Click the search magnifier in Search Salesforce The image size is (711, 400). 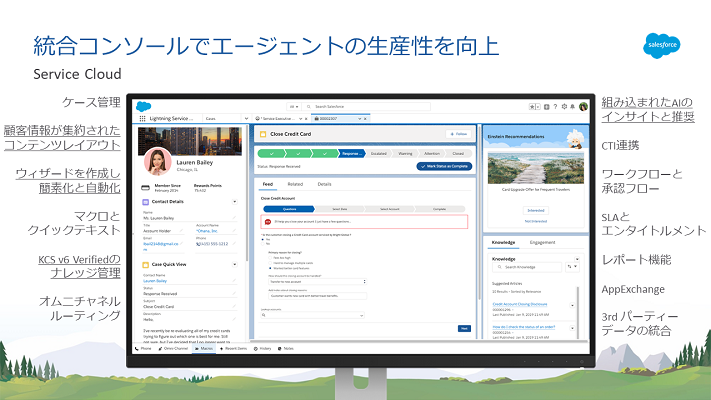point(309,107)
